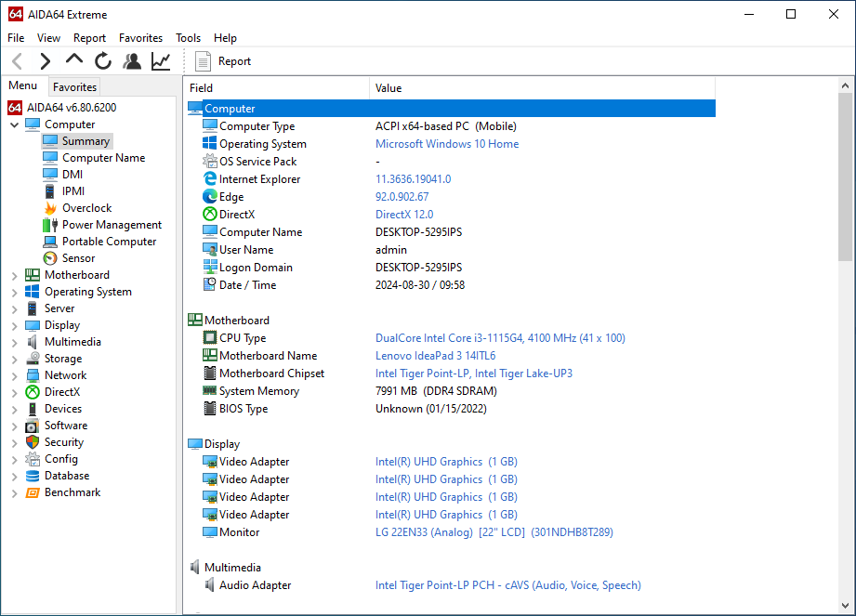Open the Overclock flame icon item
856x616 pixels.
(x=50, y=208)
